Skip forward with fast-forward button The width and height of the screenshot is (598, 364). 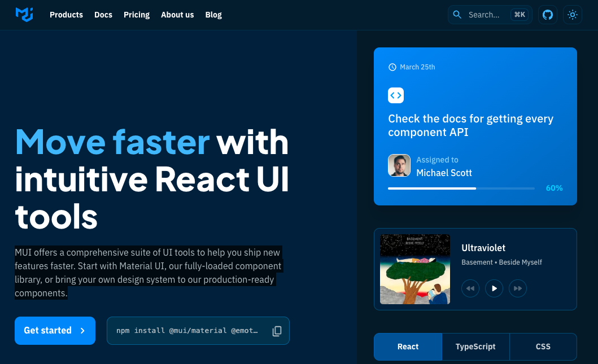517,288
